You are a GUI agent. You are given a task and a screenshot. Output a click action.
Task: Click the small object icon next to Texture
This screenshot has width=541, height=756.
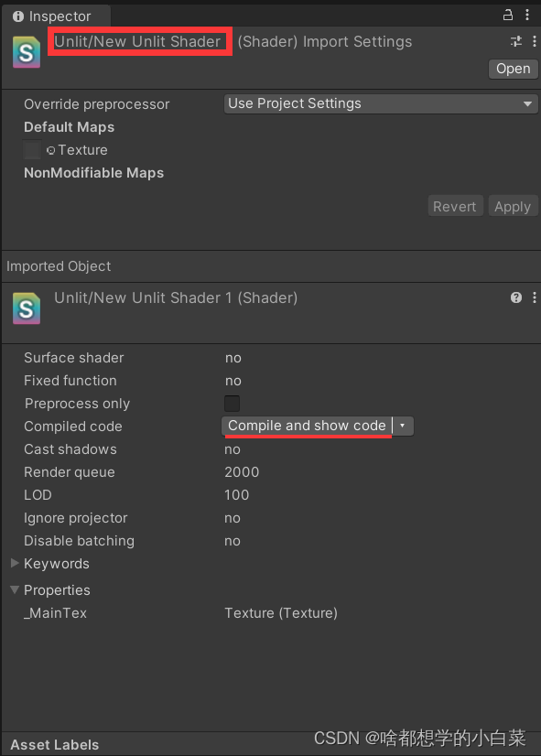coord(50,150)
